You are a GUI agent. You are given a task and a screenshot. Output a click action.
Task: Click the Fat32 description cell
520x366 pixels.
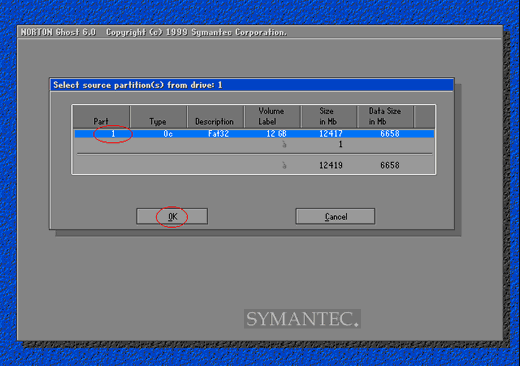pyautogui.click(x=218, y=134)
